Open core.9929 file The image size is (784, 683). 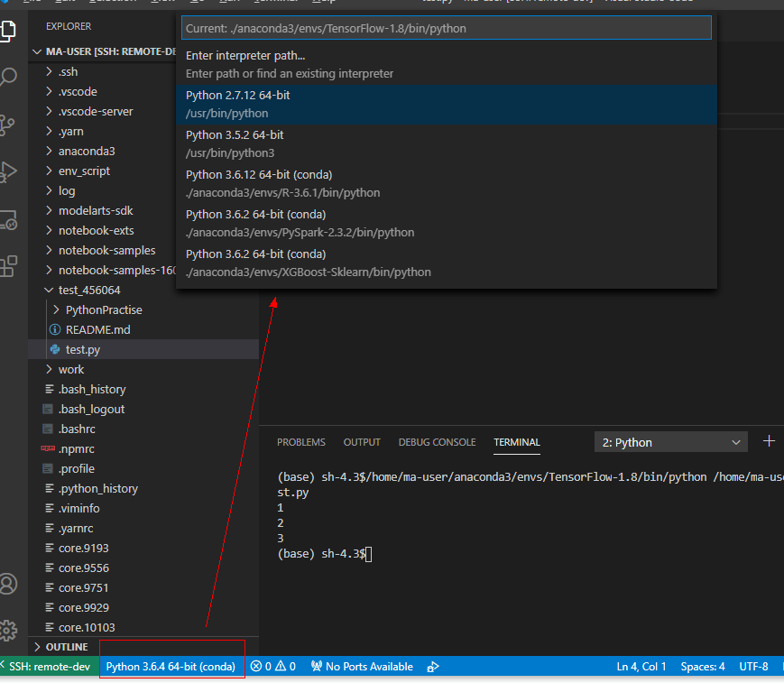tap(144, 607)
